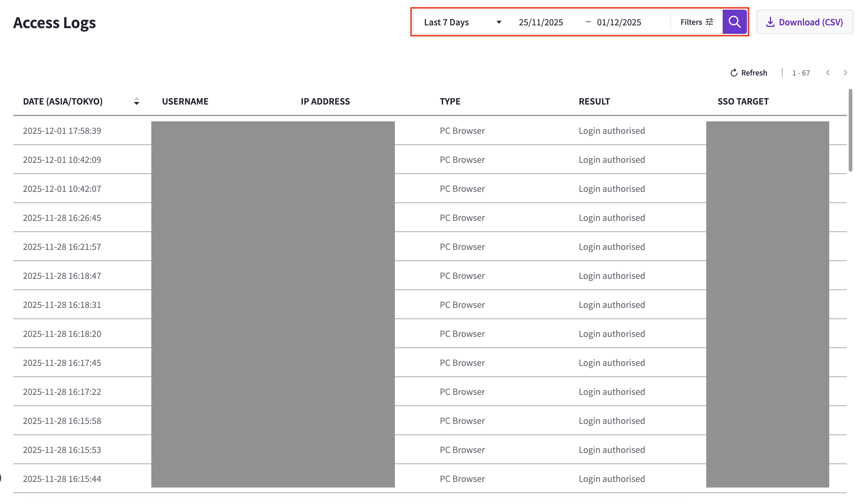Viewport: 859px width, 504px height.
Task: Select the log entry dated 2025-11-28 16:15:53
Action: click(430, 450)
